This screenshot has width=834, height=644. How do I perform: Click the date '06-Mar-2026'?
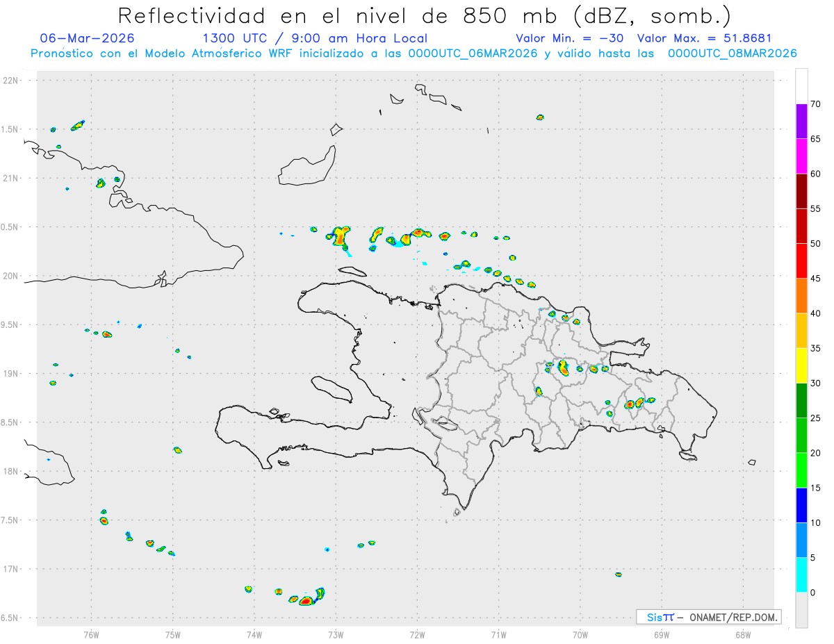point(87,38)
